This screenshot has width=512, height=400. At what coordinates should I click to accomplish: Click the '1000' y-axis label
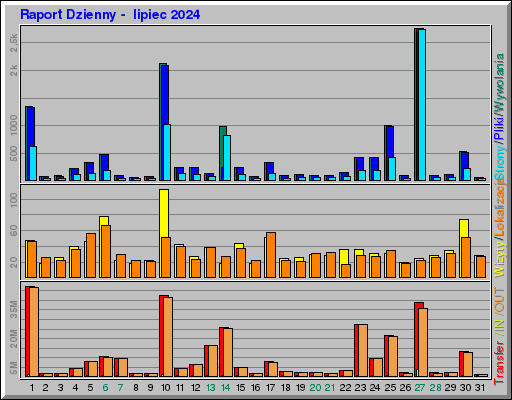coord(14,125)
